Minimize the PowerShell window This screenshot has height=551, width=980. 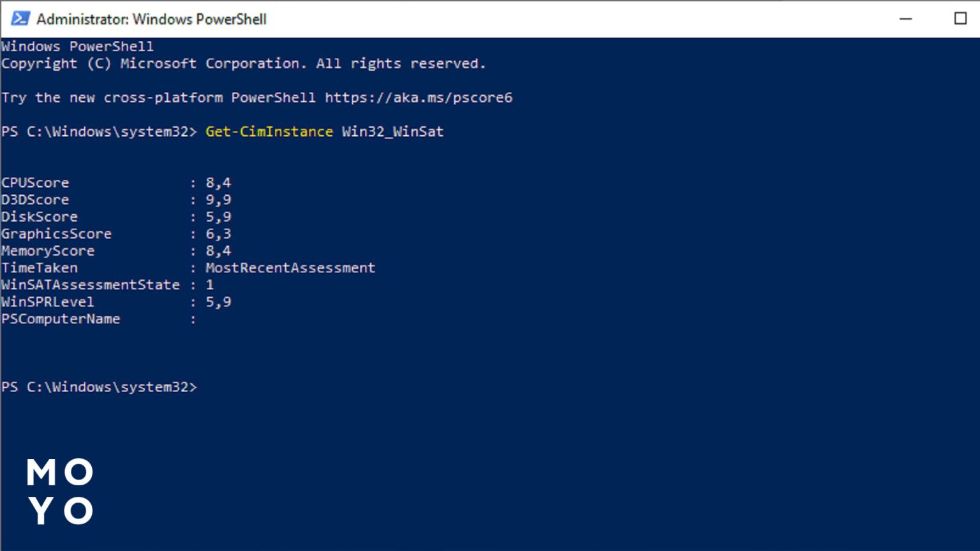(905, 18)
